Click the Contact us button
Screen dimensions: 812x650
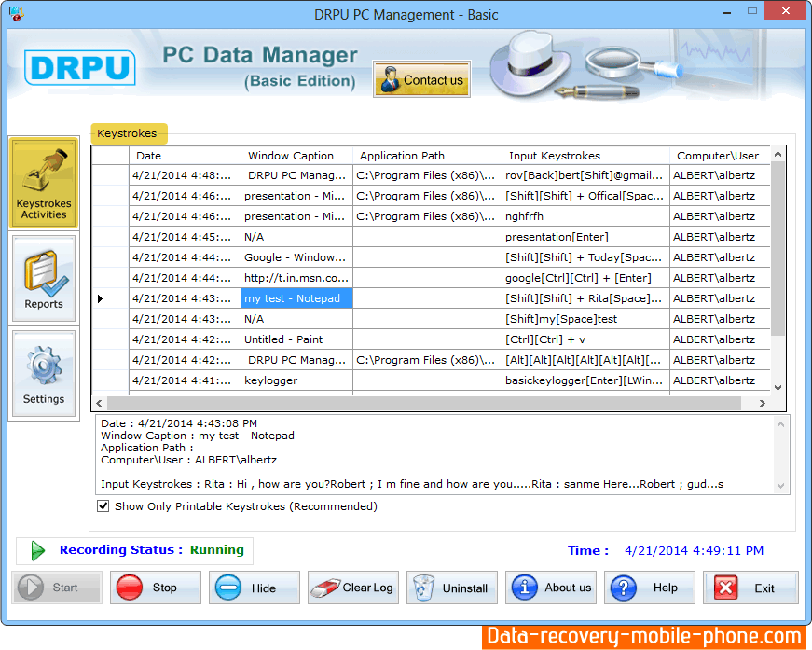pos(421,80)
